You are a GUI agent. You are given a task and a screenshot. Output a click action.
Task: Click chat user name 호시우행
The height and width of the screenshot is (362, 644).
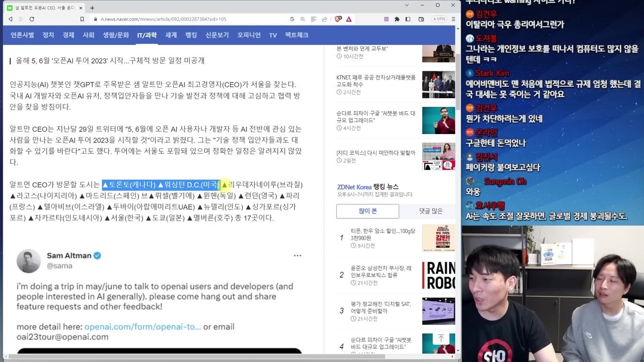point(490,206)
